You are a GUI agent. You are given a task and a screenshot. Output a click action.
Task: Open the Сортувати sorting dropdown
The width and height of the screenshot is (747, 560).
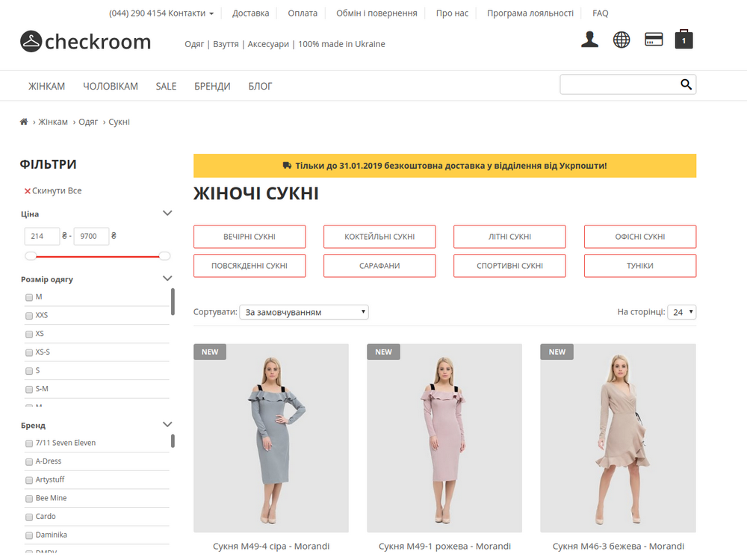click(304, 312)
